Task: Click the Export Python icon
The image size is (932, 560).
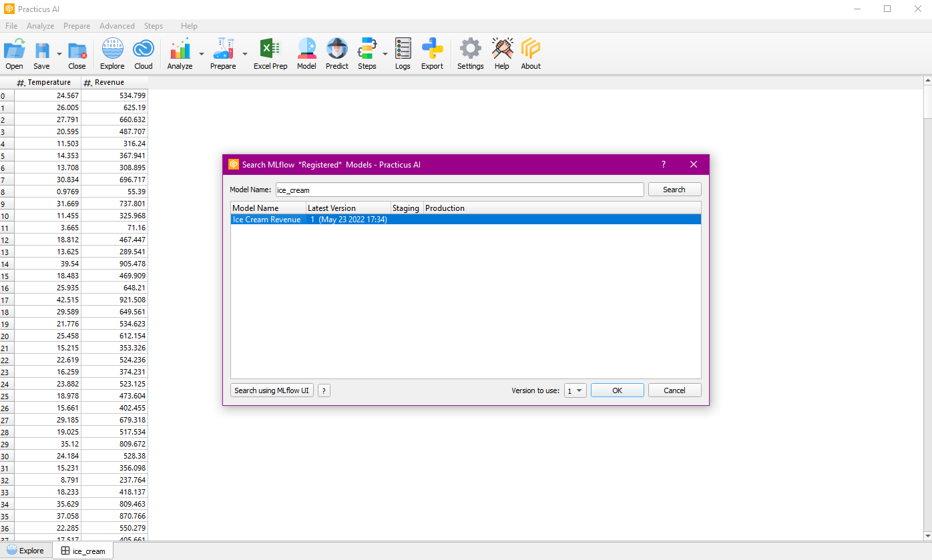Action: [x=432, y=53]
